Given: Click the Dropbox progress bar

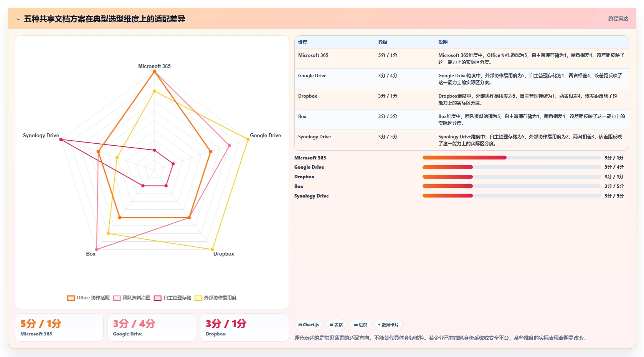Looking at the screenshot, I should [x=512, y=177].
